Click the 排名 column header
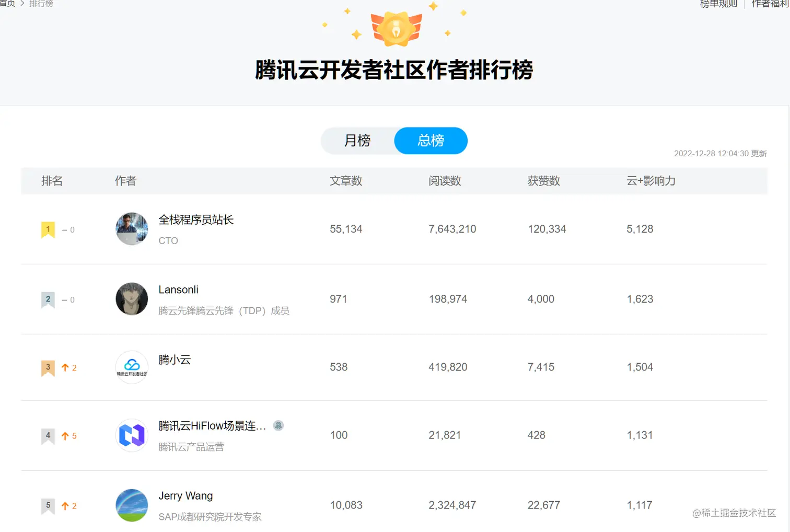The width and height of the screenshot is (790, 532). tap(52, 181)
